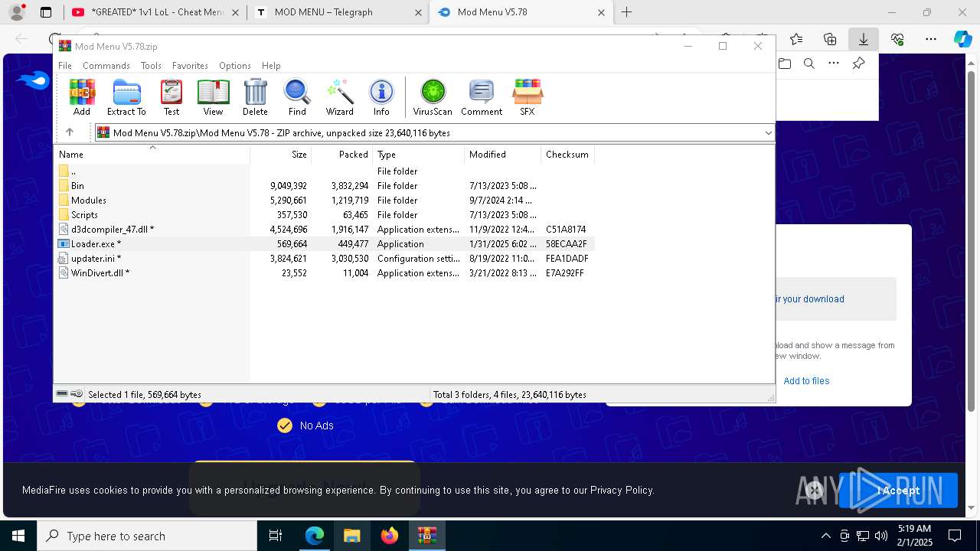Select the parent '..' folder row

coord(325,171)
